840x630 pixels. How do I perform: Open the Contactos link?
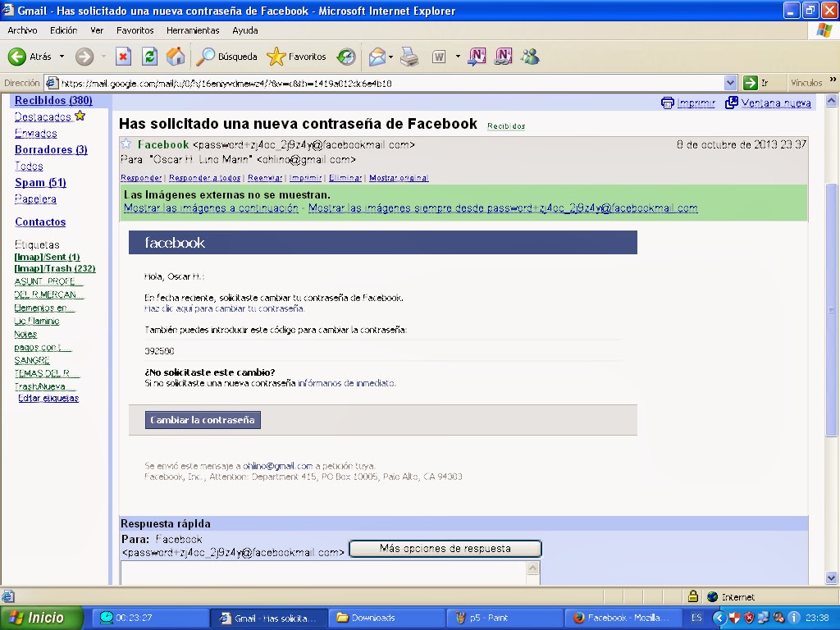[x=40, y=221]
